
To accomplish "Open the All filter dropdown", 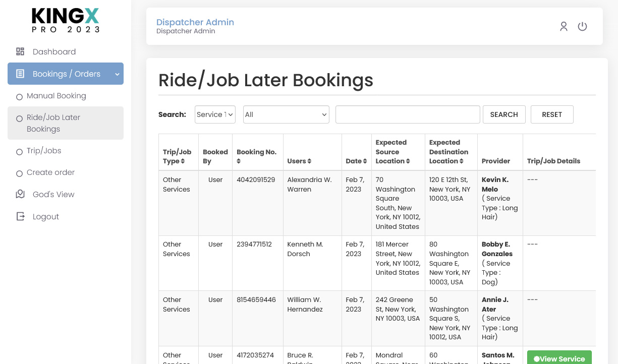I will click(x=286, y=114).
